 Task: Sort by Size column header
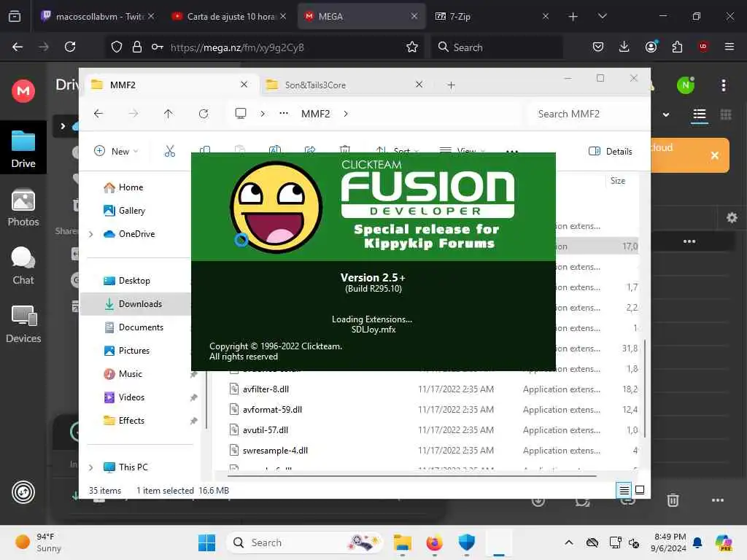click(x=618, y=181)
